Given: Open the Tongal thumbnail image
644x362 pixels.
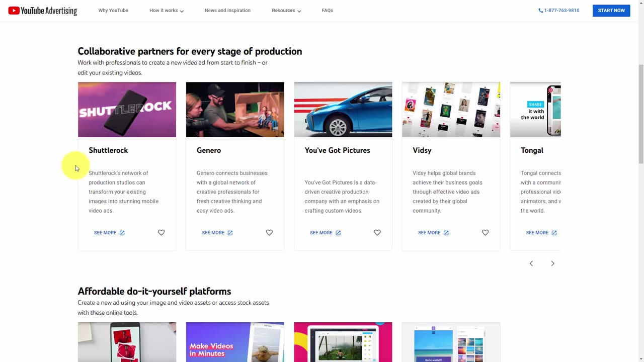Looking at the screenshot, I should point(535,110).
